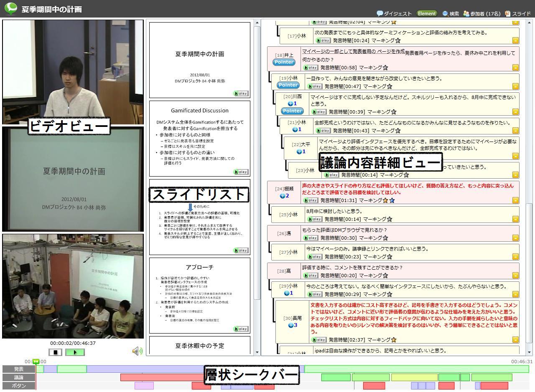The image size is (535, 392).
Task: Stop the video playback
Action: (x=55, y=352)
